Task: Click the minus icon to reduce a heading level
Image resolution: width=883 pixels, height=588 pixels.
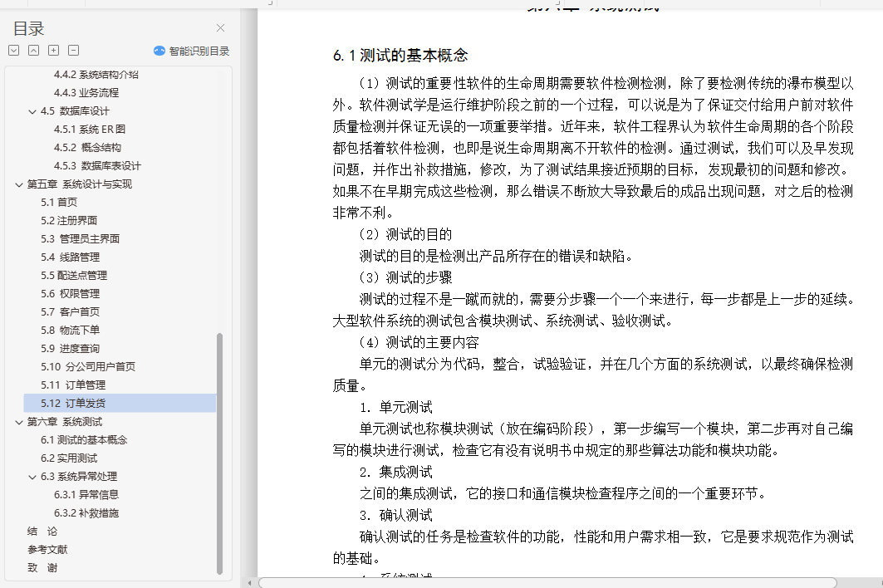Action: (73, 50)
